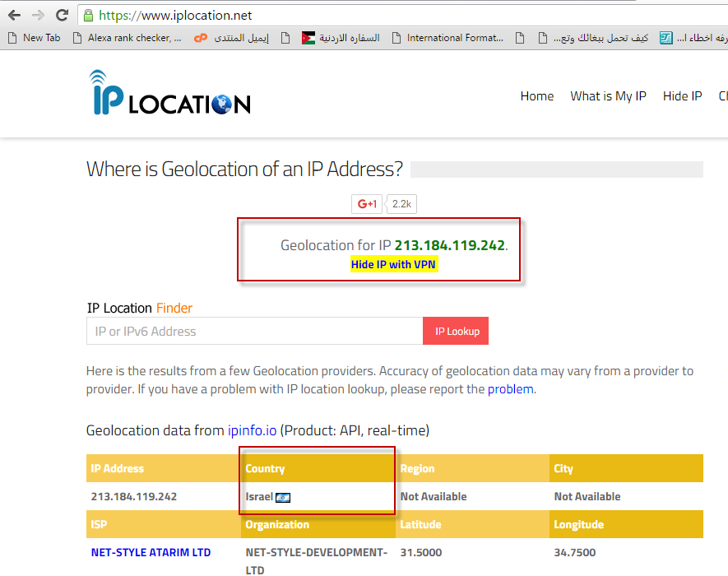Click the green IP address 213.184.119.242 heading
Screen dimensions: 728x576
pos(449,245)
